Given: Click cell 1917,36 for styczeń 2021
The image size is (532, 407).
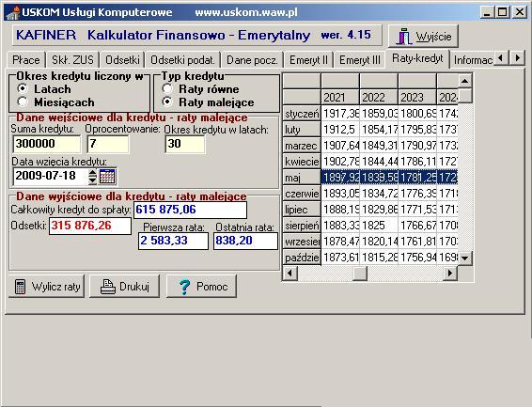Looking at the screenshot, I should click(340, 114).
